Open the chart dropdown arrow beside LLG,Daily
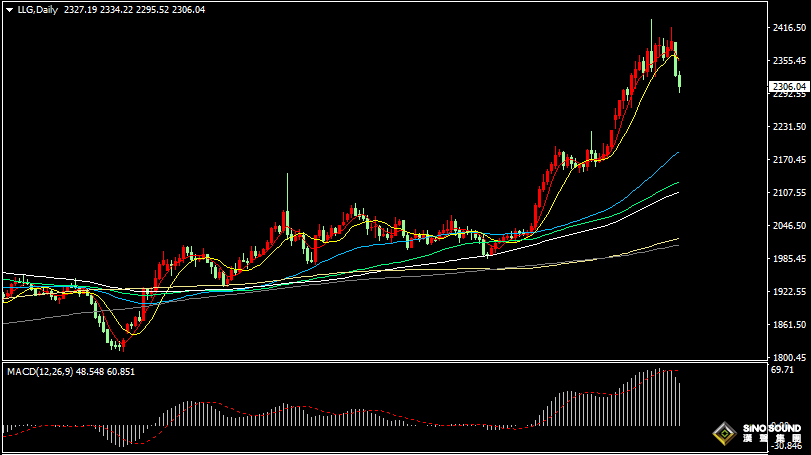This screenshot has width=811, height=455. (9, 9)
